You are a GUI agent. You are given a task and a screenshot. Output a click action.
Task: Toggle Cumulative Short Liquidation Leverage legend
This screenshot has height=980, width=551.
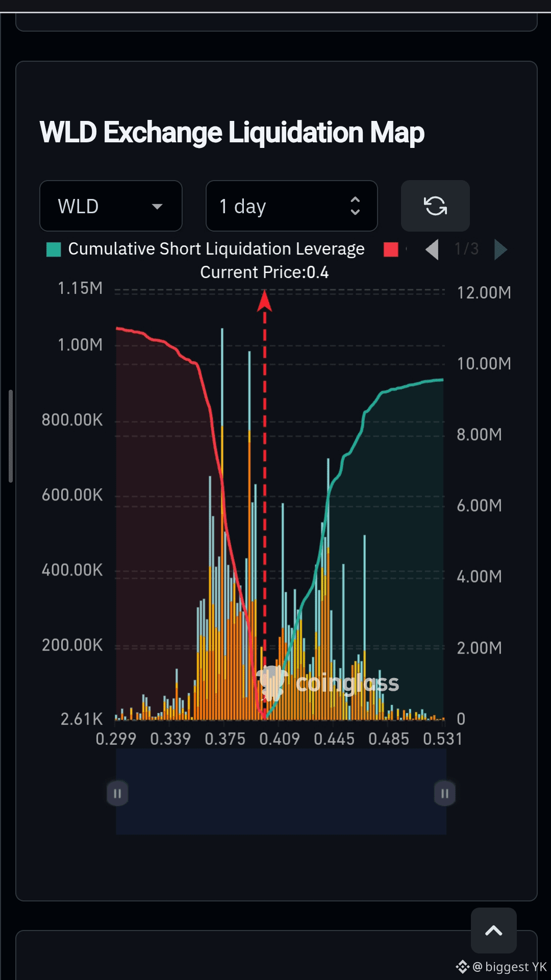[206, 249]
